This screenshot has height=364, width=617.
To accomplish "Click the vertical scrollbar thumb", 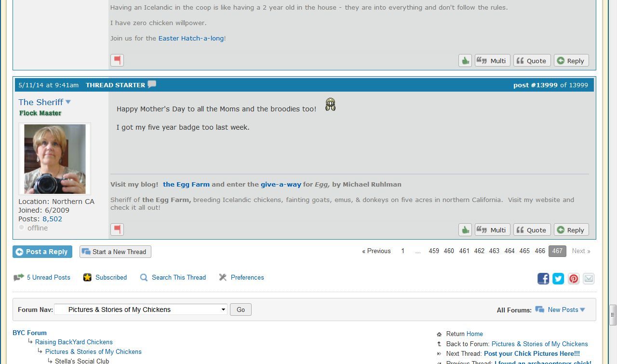I will pyautogui.click(x=613, y=314).
